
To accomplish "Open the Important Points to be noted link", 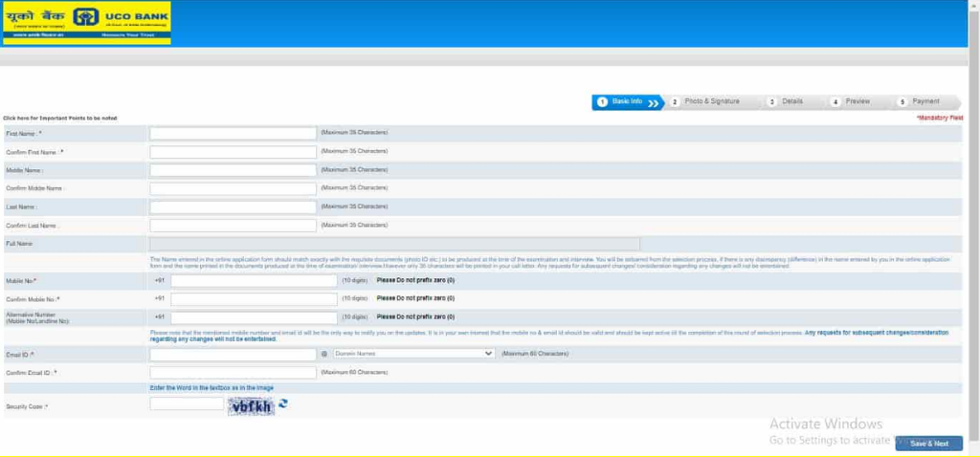I will point(59,118).
